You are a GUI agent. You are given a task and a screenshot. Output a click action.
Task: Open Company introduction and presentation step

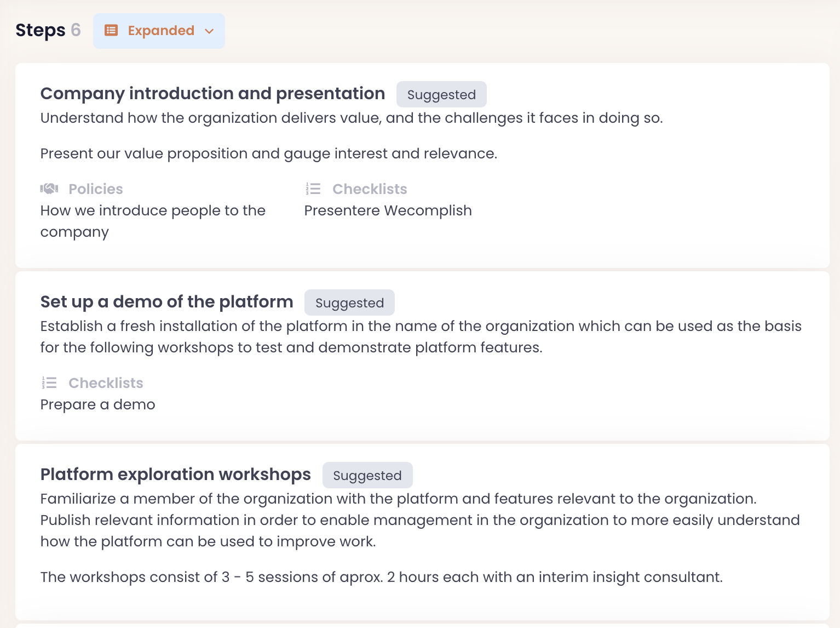[212, 94]
